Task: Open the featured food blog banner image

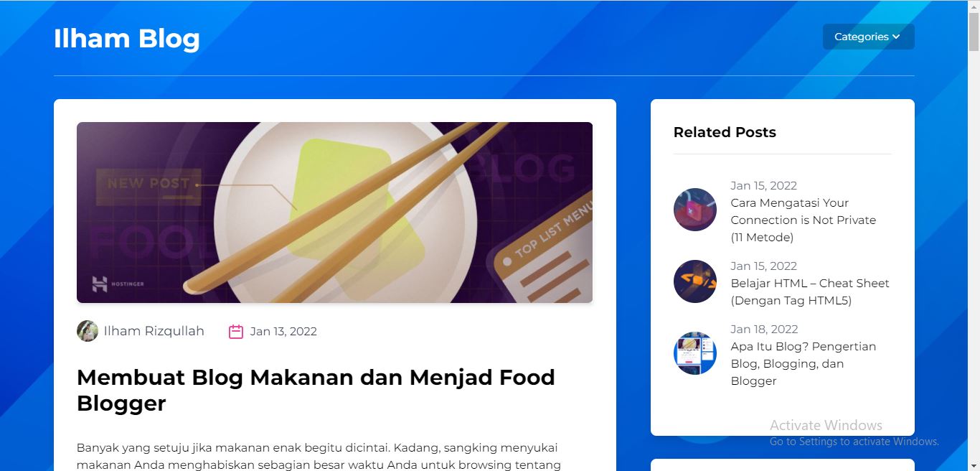Action: [x=334, y=213]
